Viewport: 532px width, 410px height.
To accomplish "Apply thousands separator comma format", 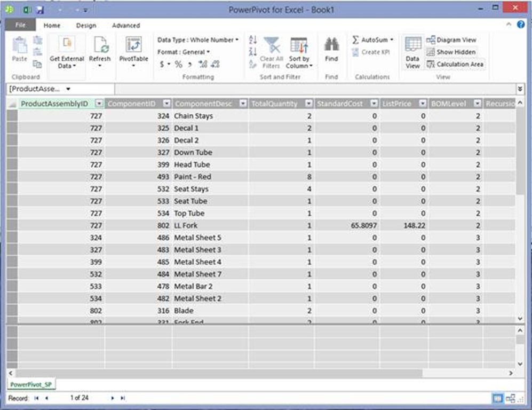I will (190, 64).
